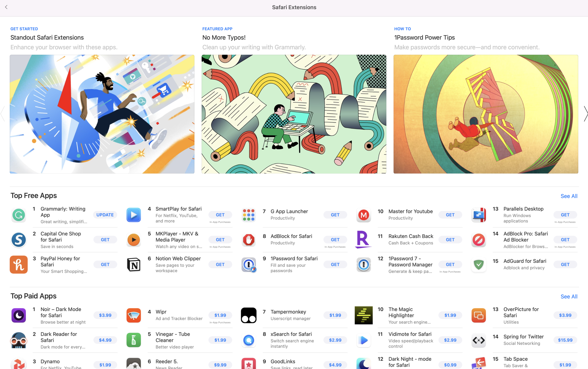The width and height of the screenshot is (588, 369).
Task: Get the 1Password for Safari app
Action: click(335, 265)
